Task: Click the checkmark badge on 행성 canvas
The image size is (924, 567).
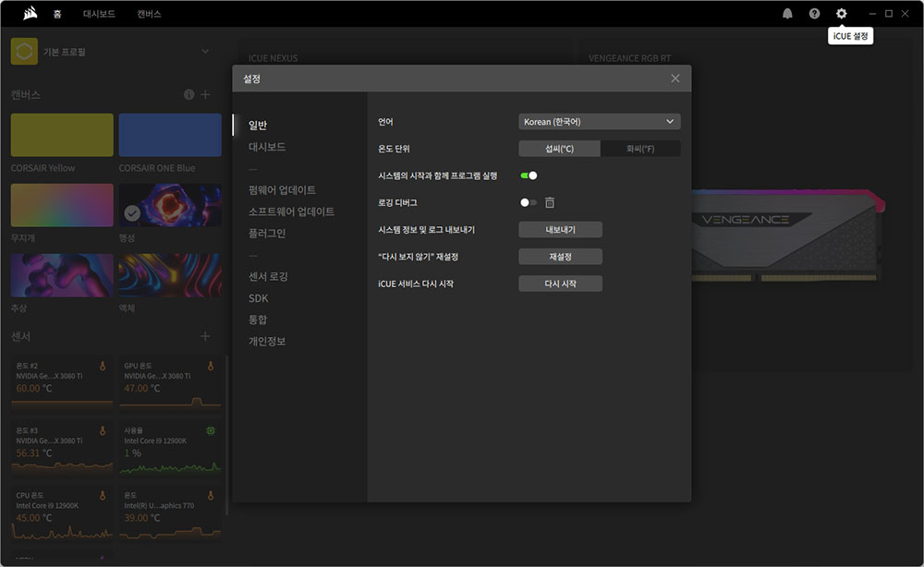Action: 132,213
